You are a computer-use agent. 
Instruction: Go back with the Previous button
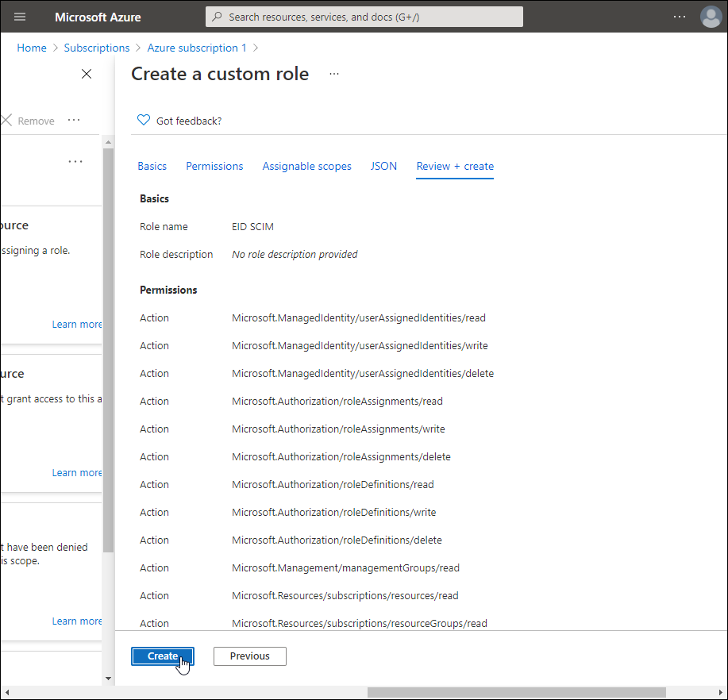click(249, 656)
